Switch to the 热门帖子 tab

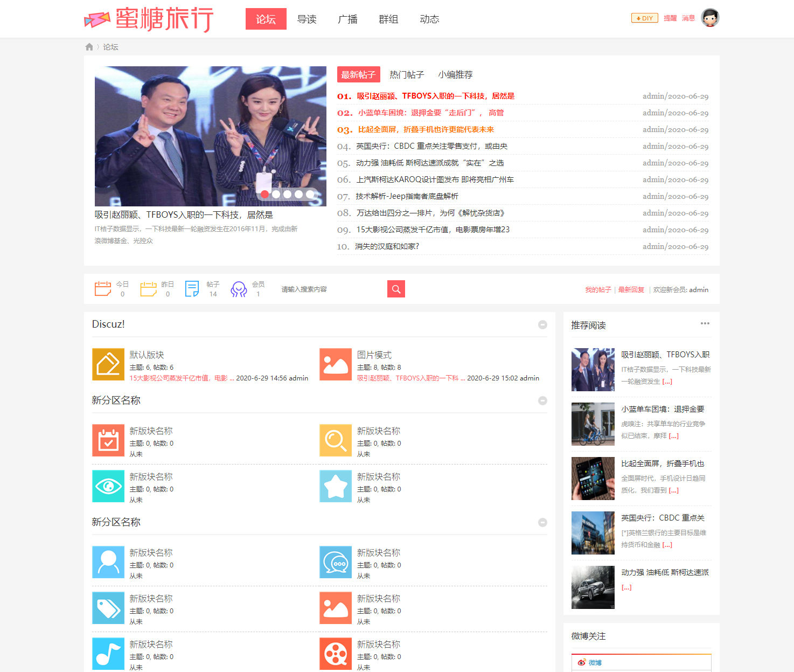tap(407, 75)
